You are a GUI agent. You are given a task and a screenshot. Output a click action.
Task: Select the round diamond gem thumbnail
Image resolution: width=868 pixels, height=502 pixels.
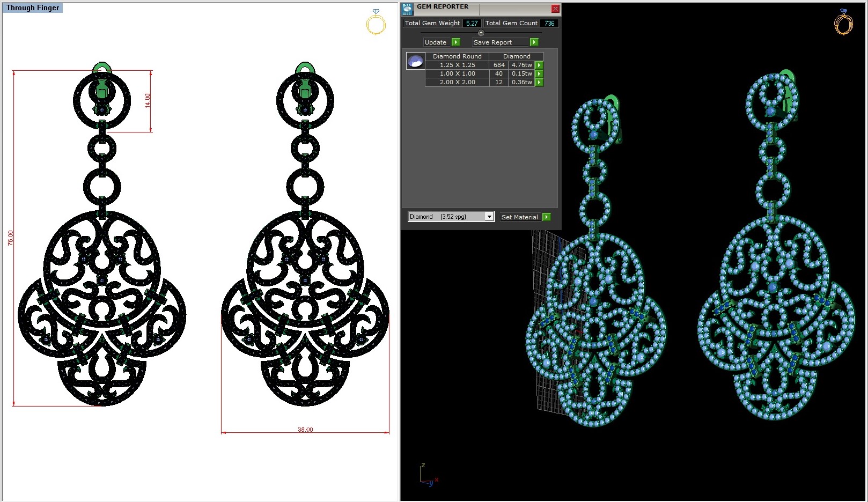click(415, 61)
